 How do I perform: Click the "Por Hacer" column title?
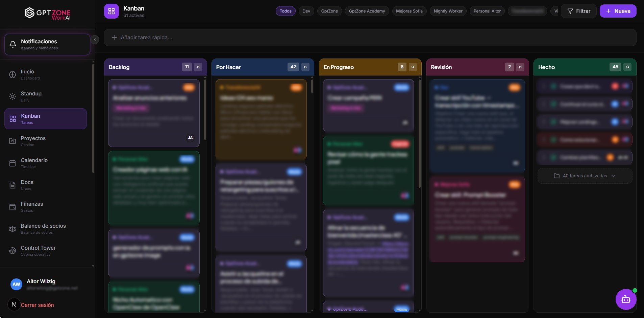pyautogui.click(x=228, y=67)
